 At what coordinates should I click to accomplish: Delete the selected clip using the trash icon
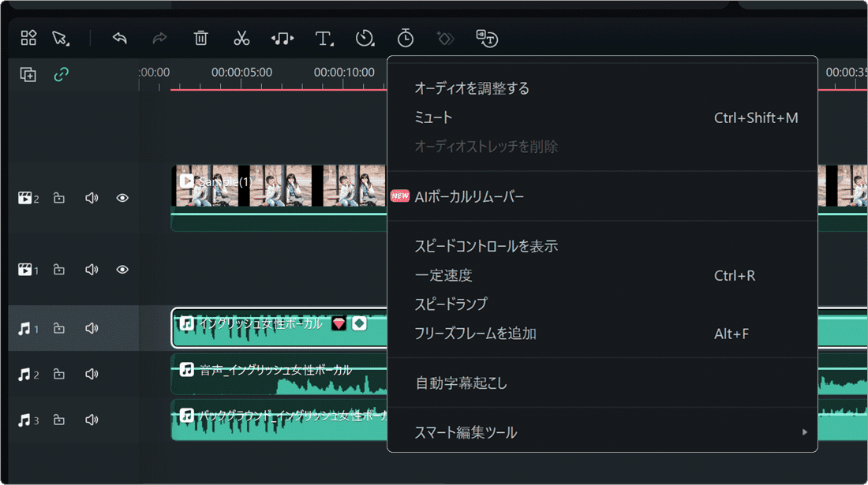[x=200, y=38]
